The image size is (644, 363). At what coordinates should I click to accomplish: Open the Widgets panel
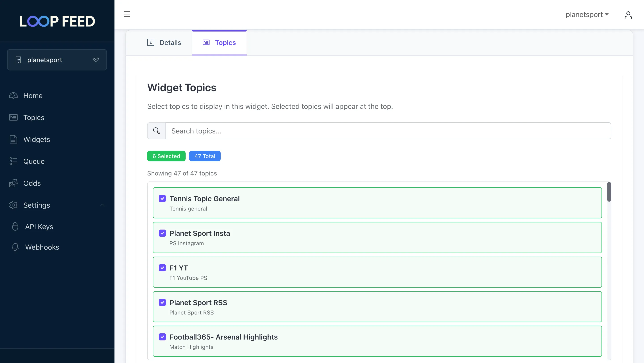(37, 139)
